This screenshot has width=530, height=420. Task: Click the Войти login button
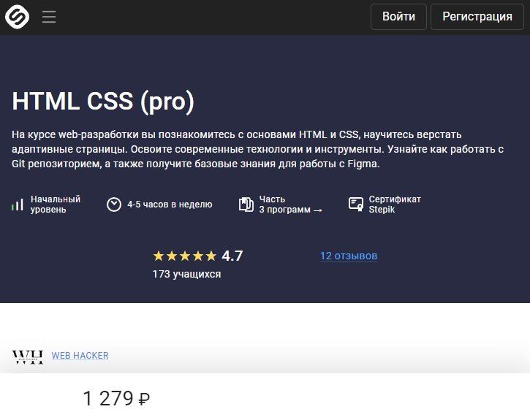tap(398, 17)
